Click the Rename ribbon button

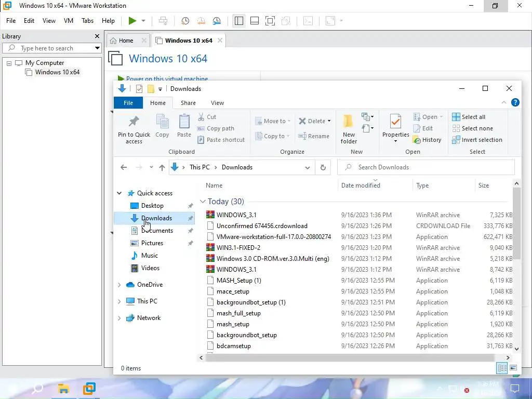pos(314,136)
